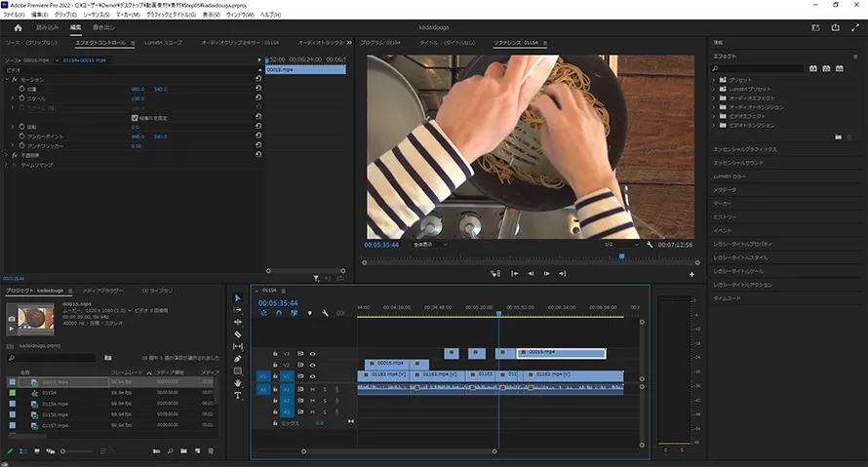This screenshot has height=467, width=868.
Task: Open the エッセンシャルグラフィックス panel
Action: click(745, 149)
